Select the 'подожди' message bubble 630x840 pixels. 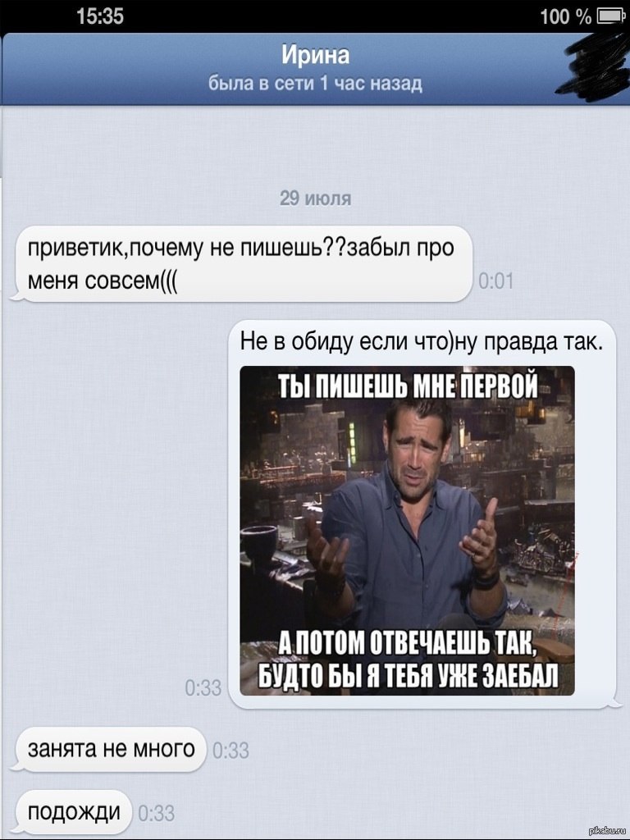click(x=72, y=812)
